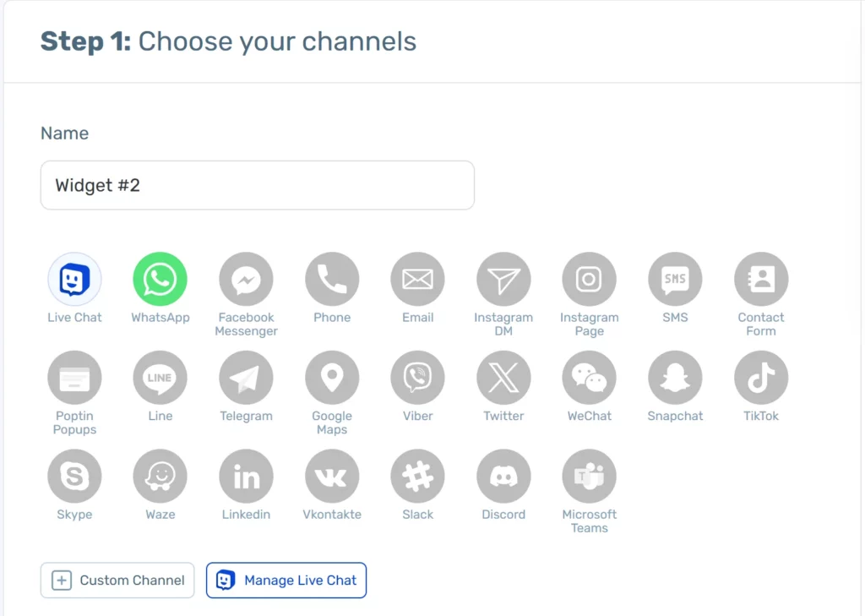Select the Google Maps channel
Screen dimensions: 865x616
point(332,377)
